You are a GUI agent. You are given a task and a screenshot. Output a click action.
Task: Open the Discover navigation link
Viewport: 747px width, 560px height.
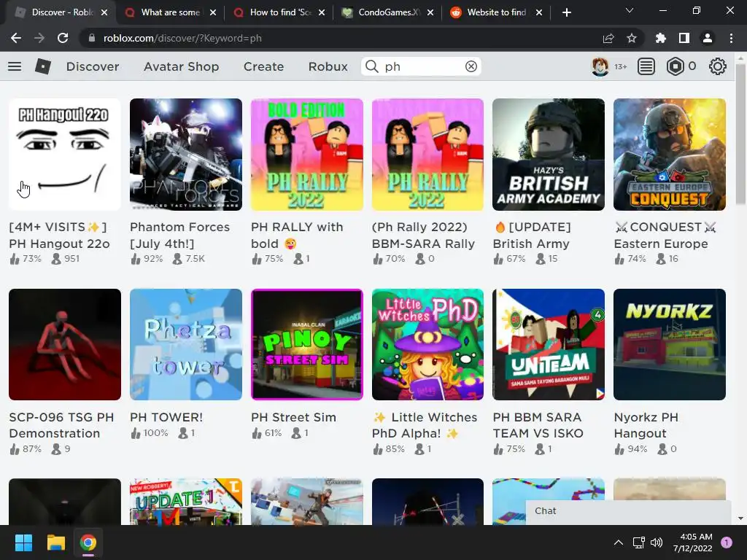93,66
